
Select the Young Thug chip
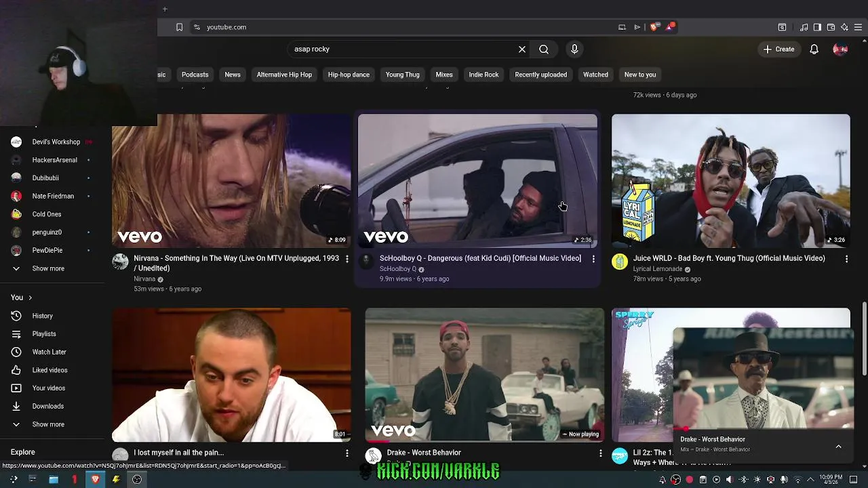(403, 75)
